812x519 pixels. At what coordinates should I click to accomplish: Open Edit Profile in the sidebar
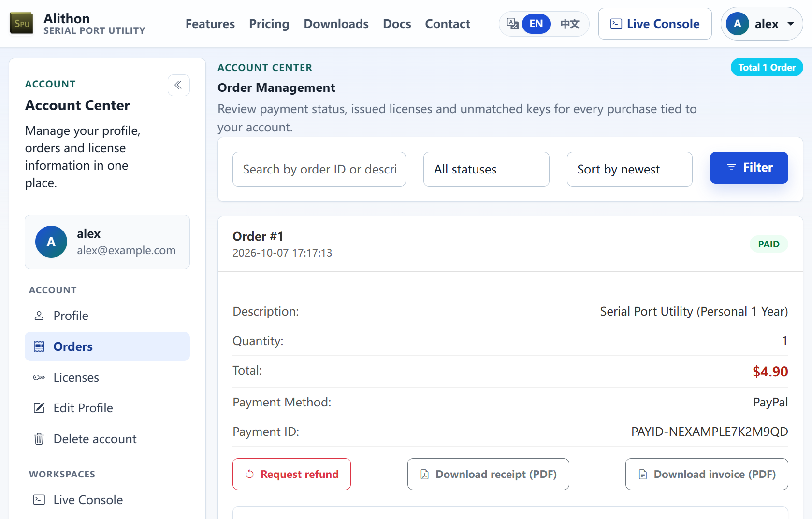(x=107, y=408)
